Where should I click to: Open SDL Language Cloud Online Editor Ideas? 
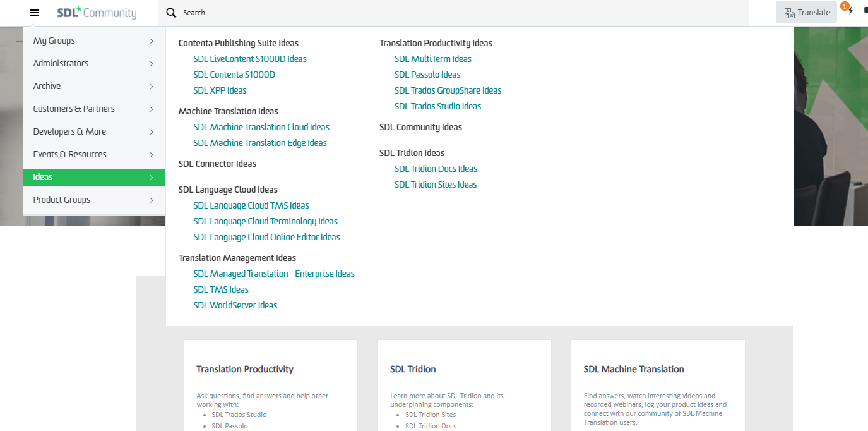pyautogui.click(x=266, y=237)
